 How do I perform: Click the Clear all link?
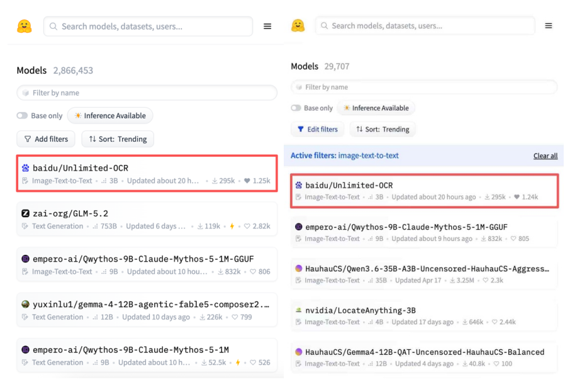coord(545,156)
